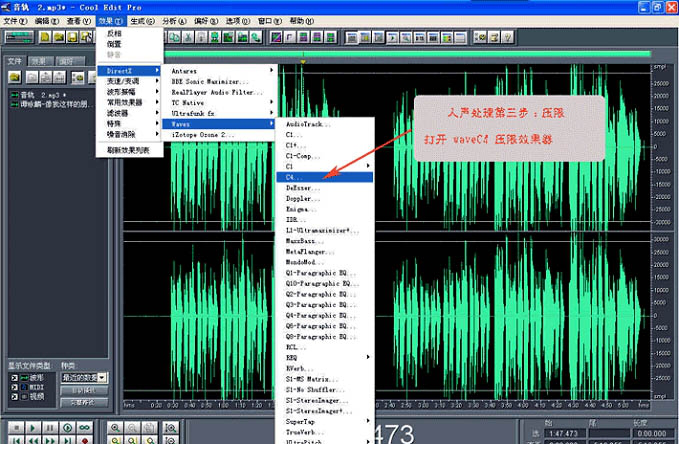
Task: Click the red Record button
Action: tap(84, 440)
